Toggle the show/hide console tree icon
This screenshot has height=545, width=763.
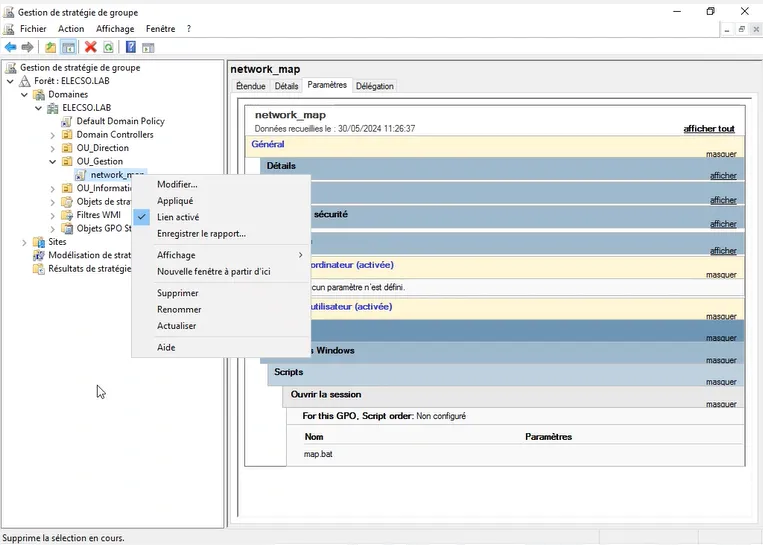[68, 47]
